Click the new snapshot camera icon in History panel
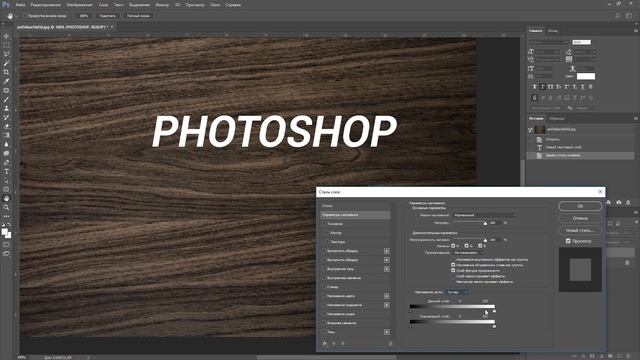Screen dimensions: 640x360 tap(619, 202)
